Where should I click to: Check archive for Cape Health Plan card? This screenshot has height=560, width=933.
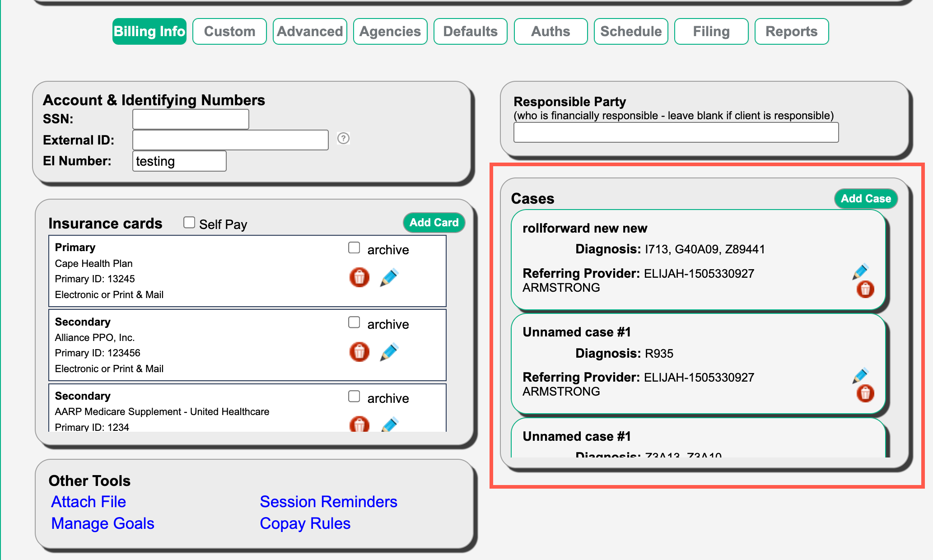click(354, 247)
